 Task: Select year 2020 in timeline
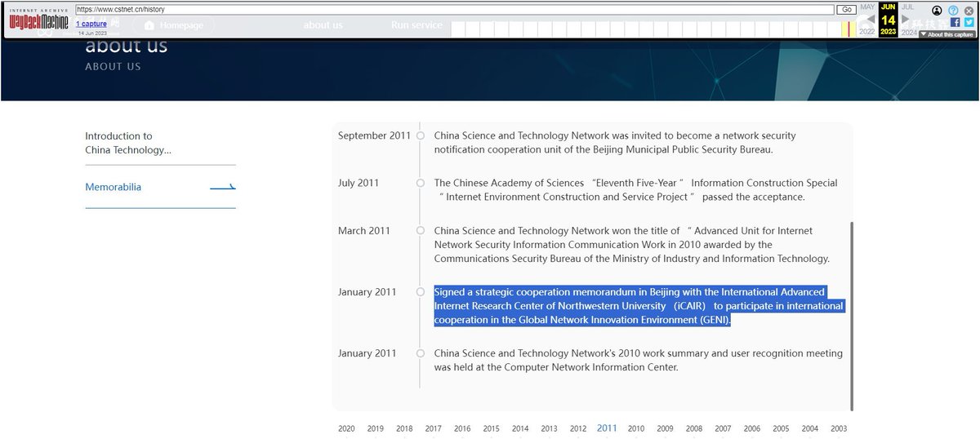(x=346, y=428)
